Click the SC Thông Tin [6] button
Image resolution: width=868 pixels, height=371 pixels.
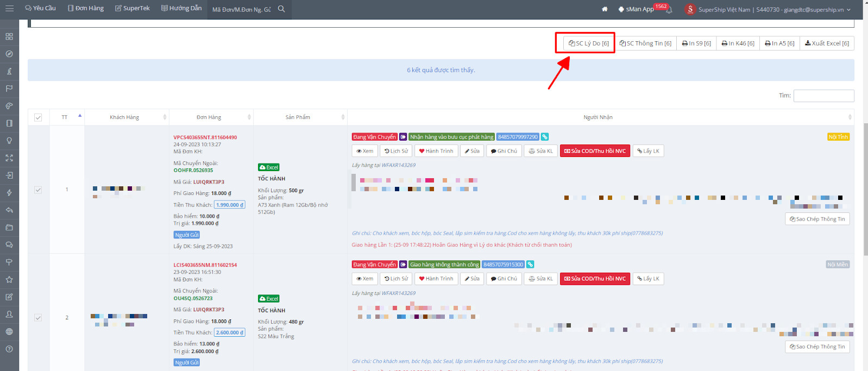(x=645, y=43)
